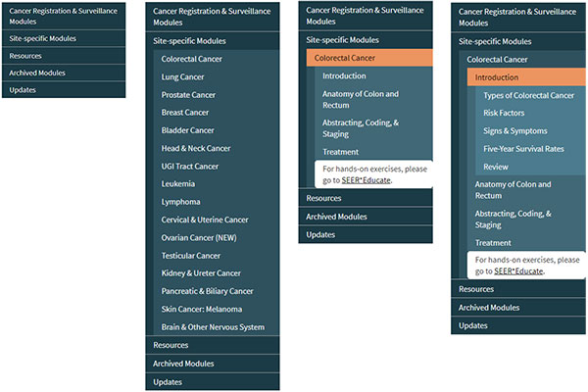Go to Pancreatic & Biliary Cancer
This screenshot has width=588, height=392.
[x=207, y=291]
